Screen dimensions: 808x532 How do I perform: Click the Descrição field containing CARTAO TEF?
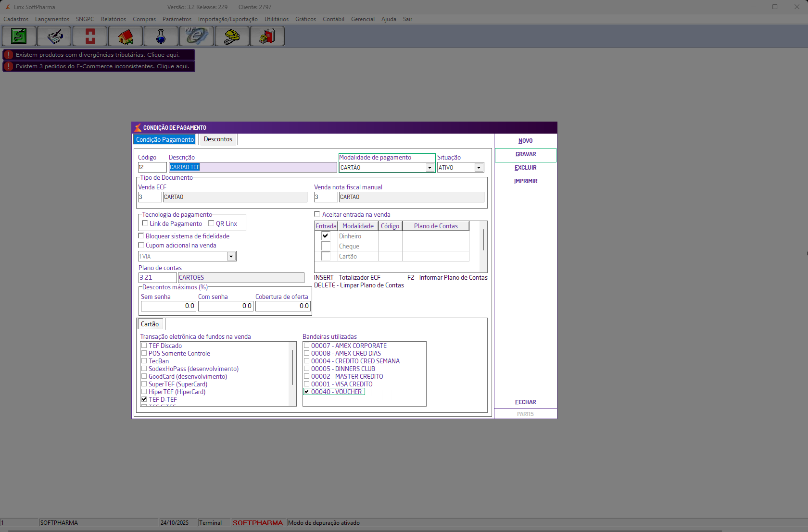tap(252, 167)
